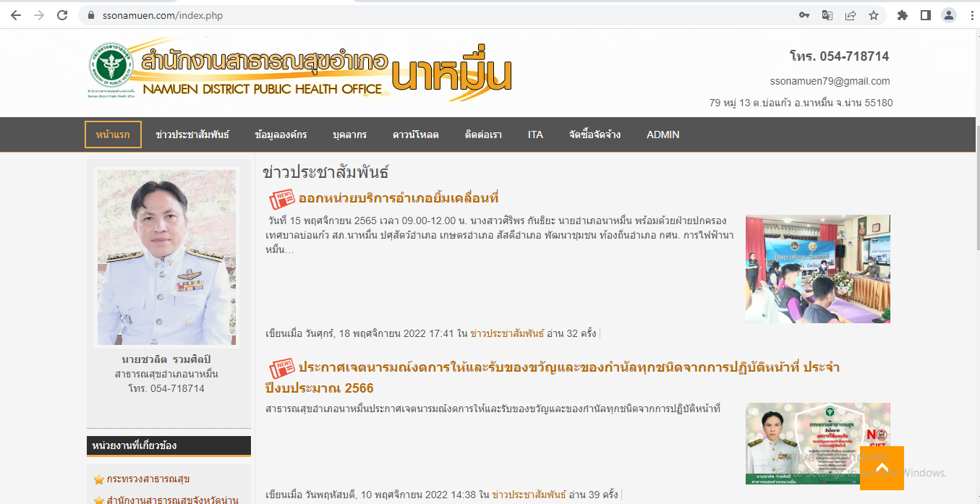Click the phone number โทร. 054-718714 in header
The height and width of the screenshot is (504, 980).
(x=839, y=56)
